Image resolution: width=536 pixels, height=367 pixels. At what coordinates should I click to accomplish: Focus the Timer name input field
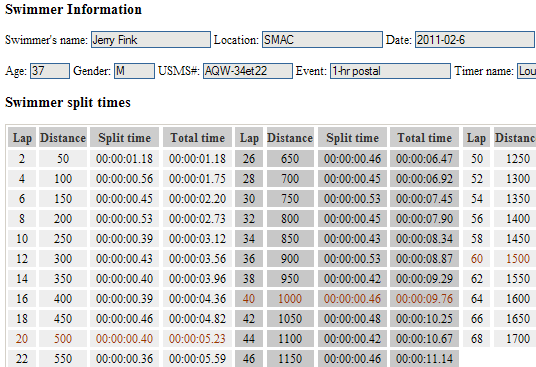(526, 71)
